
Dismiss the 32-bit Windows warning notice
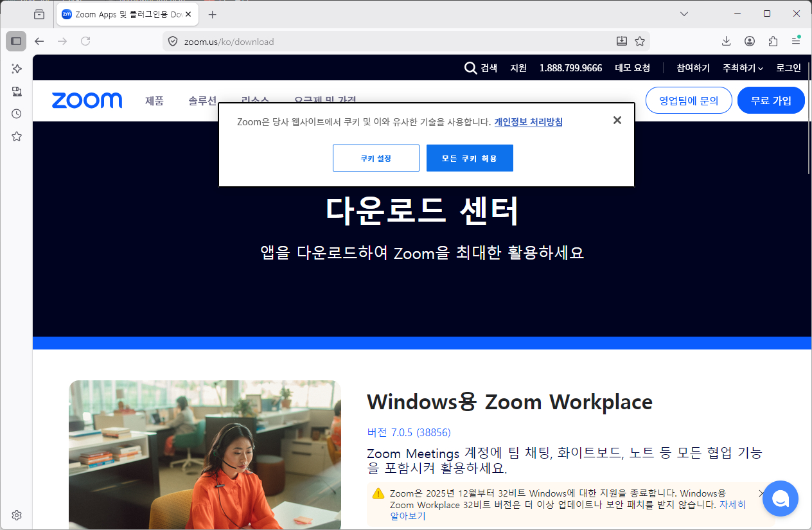(761, 494)
